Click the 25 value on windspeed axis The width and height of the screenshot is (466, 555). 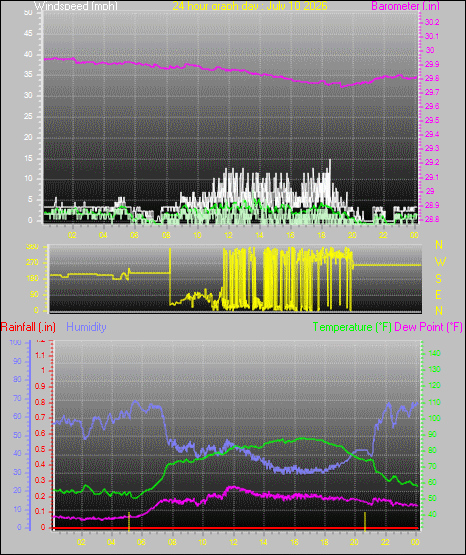(x=28, y=116)
